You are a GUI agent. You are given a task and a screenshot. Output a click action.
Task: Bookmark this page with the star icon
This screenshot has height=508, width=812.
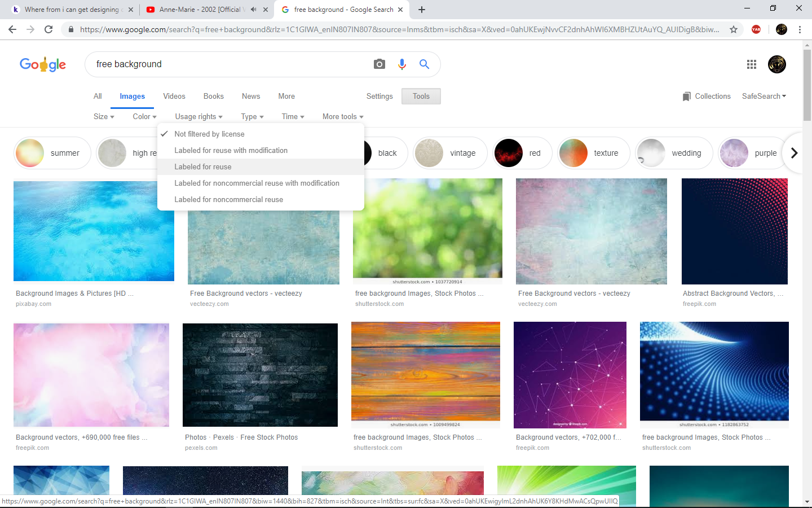pos(734,29)
